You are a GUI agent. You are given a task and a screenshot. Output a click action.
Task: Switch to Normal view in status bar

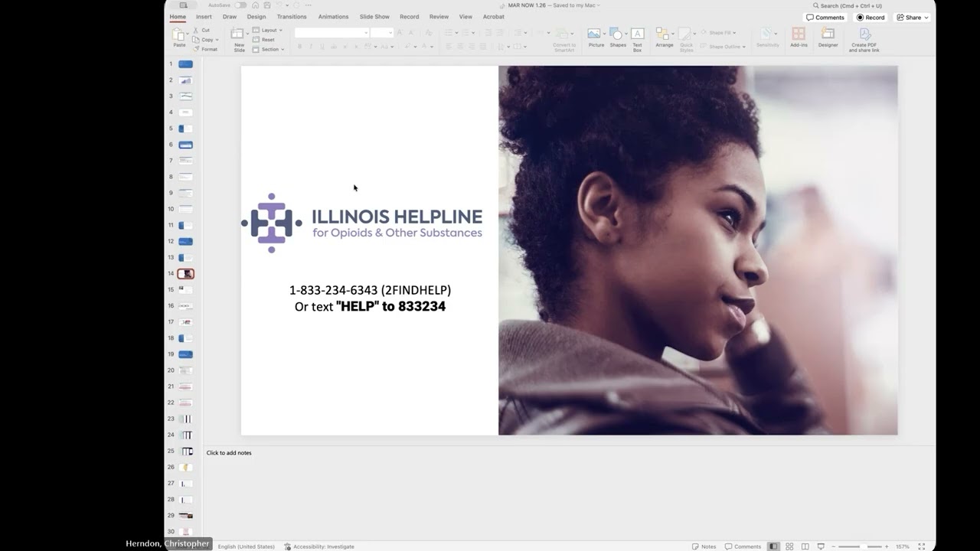point(774,546)
